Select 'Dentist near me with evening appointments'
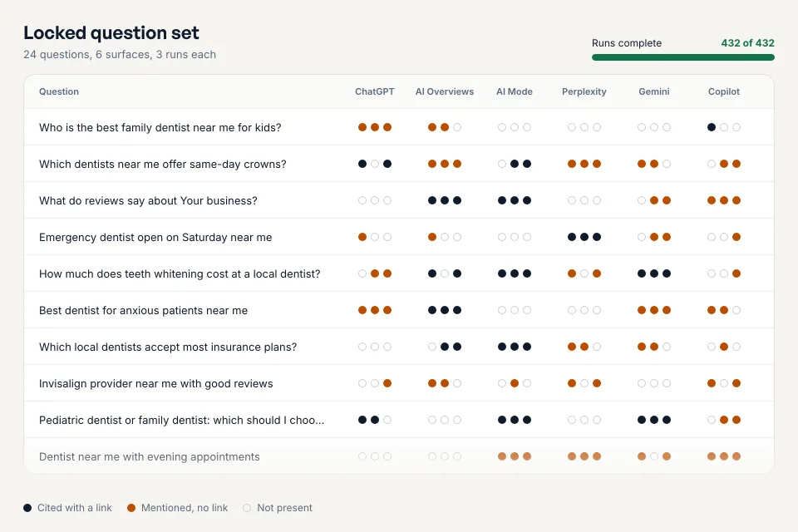The image size is (798, 532). (399, 456)
